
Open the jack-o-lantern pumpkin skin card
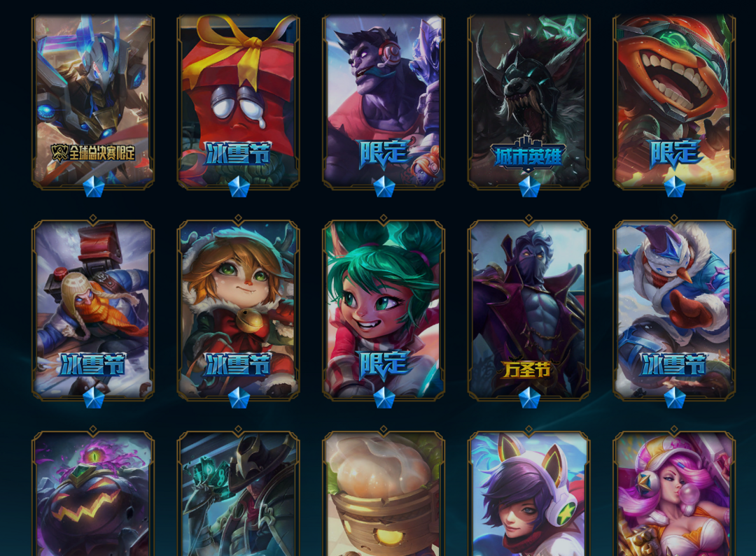pyautogui.click(x=93, y=493)
